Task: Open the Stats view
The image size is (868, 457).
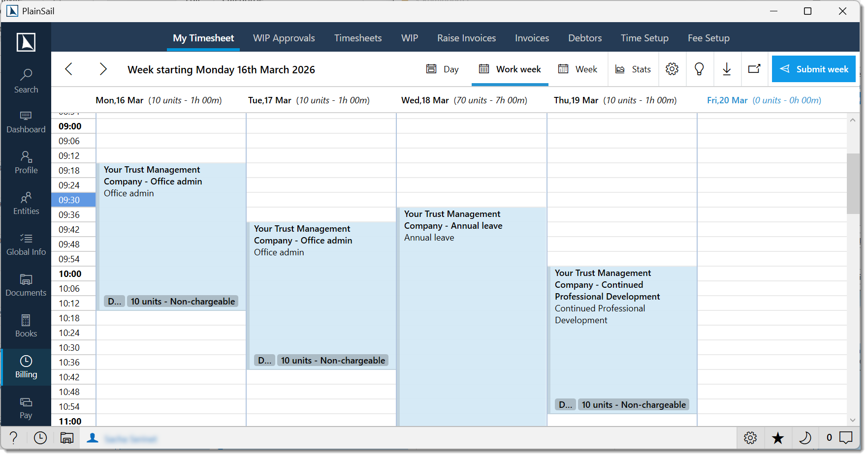Action: 633,69
